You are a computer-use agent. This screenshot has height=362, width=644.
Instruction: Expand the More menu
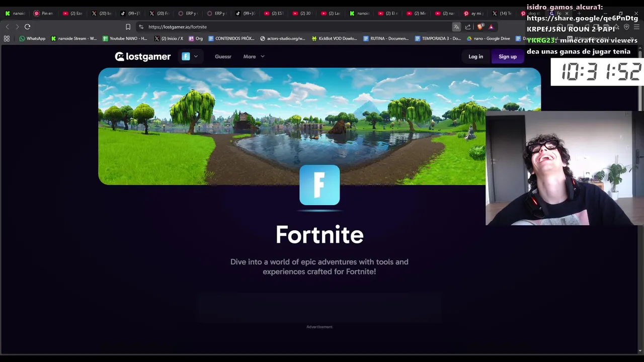[x=254, y=56]
